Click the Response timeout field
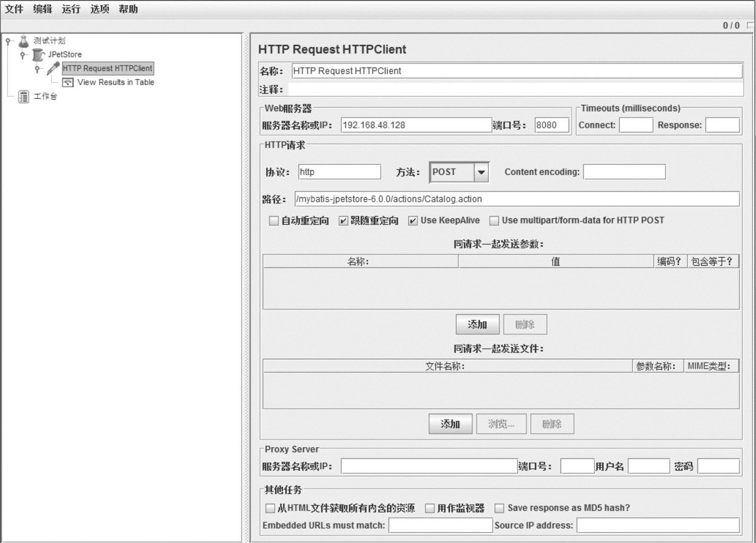Screen dimensions: 756x543 coord(722,125)
